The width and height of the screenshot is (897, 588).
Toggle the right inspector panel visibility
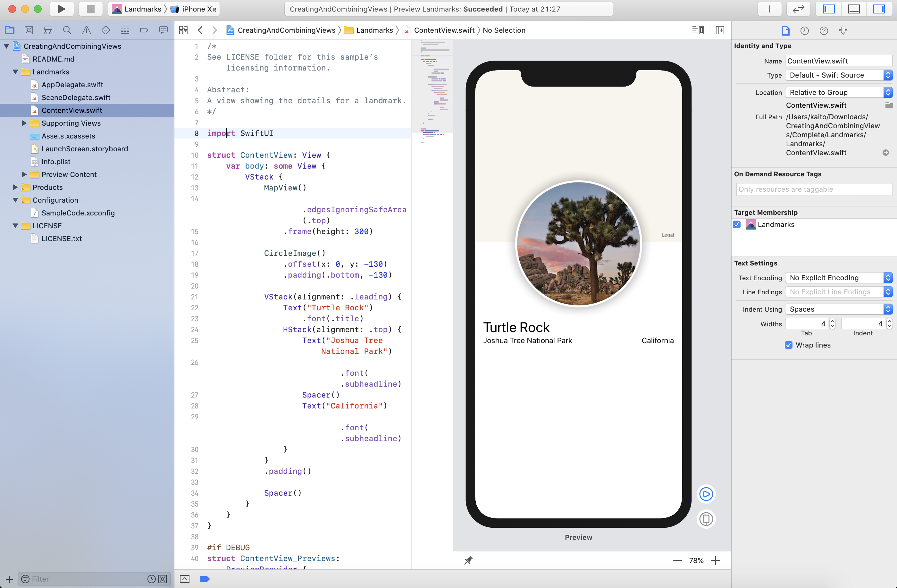point(878,9)
